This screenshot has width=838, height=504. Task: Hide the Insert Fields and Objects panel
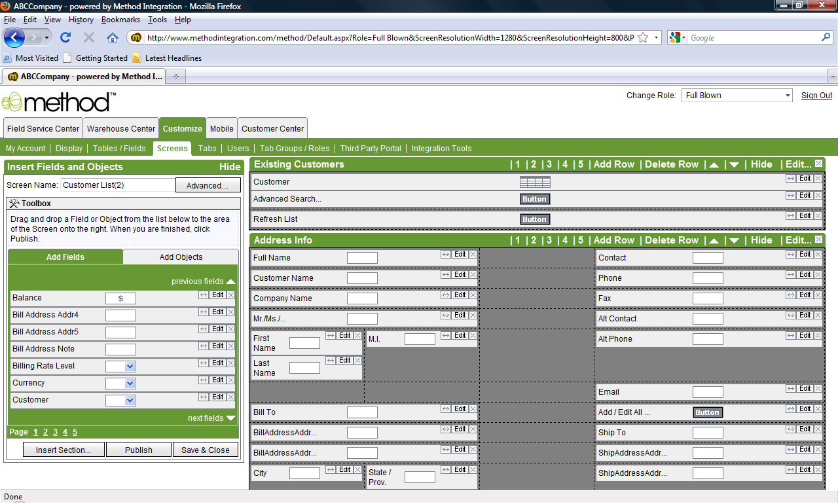click(230, 167)
